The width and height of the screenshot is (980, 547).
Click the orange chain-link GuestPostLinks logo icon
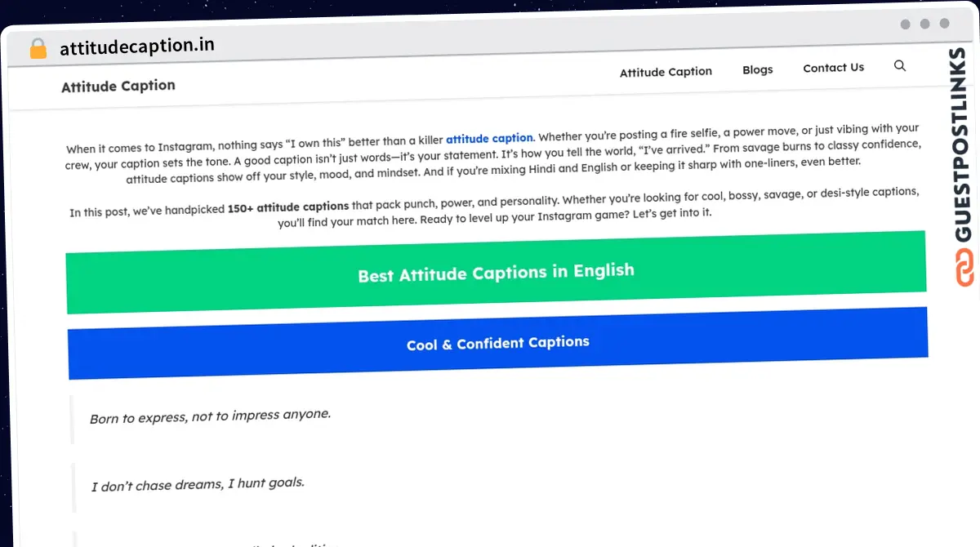[964, 269]
